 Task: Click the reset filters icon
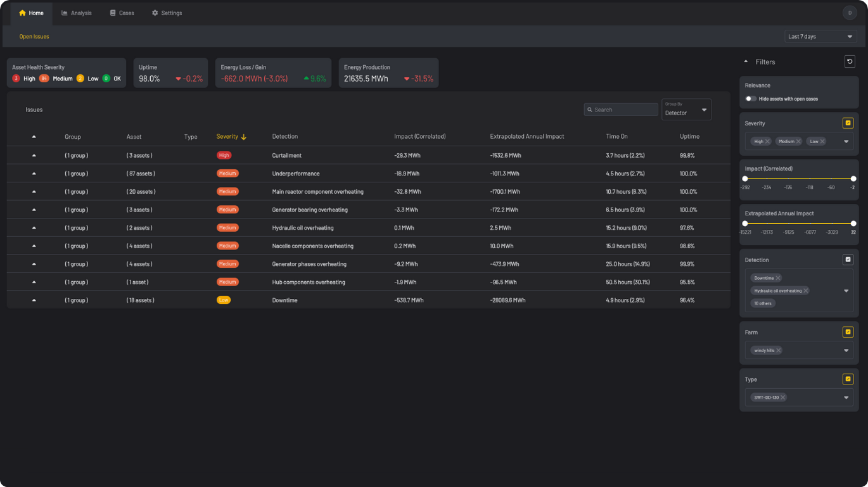(850, 61)
